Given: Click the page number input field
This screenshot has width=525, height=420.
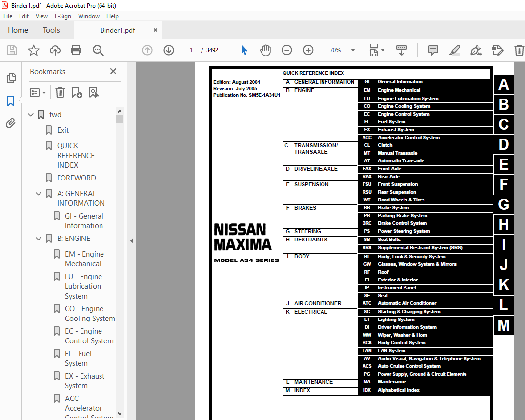Looking at the screenshot, I should pos(191,50).
